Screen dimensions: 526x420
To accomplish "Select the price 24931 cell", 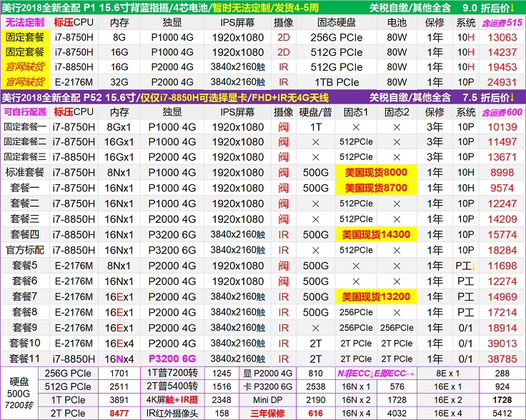I will [x=502, y=82].
